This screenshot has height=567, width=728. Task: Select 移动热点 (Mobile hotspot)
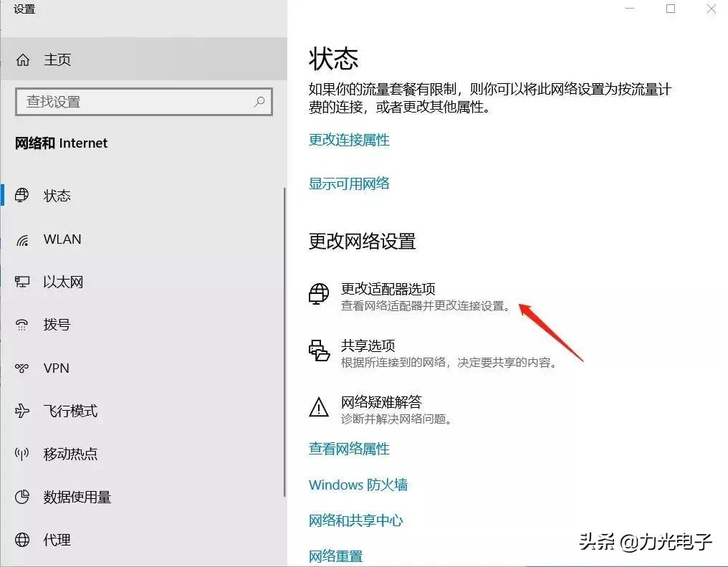tap(72, 454)
